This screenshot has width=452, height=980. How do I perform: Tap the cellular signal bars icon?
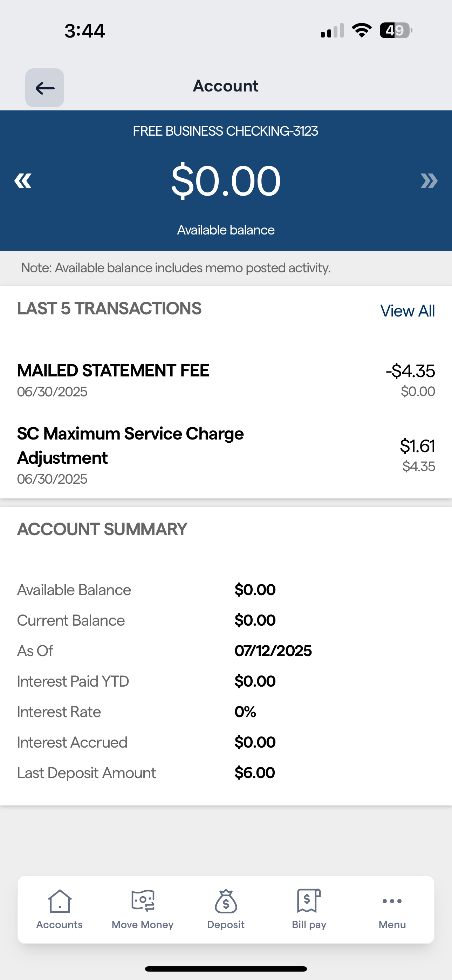click(x=332, y=30)
